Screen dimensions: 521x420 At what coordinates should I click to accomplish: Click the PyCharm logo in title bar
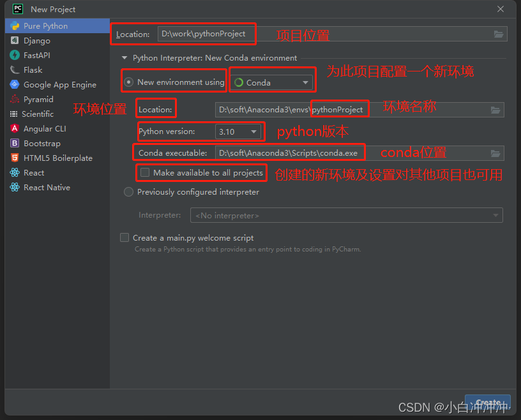pyautogui.click(x=18, y=9)
